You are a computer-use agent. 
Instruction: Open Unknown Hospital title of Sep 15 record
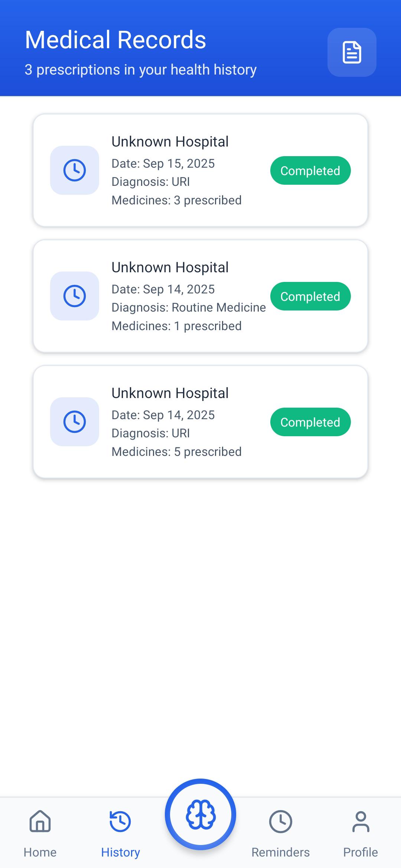pyautogui.click(x=170, y=142)
